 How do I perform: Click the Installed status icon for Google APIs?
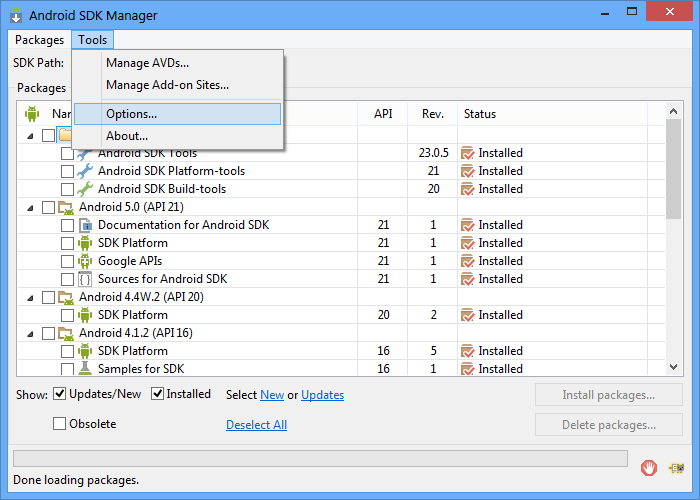click(467, 261)
